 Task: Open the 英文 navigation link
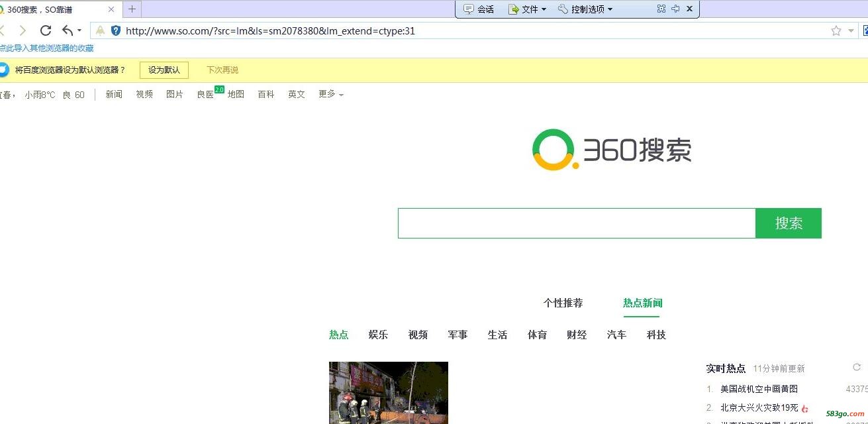tap(297, 95)
